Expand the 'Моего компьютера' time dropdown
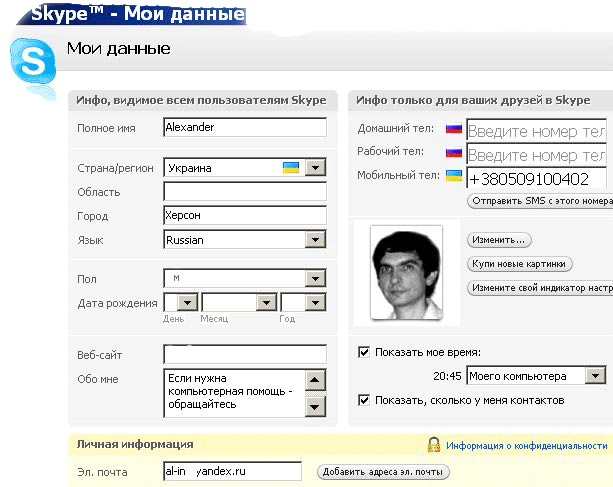The width and height of the screenshot is (613, 487). click(596, 376)
